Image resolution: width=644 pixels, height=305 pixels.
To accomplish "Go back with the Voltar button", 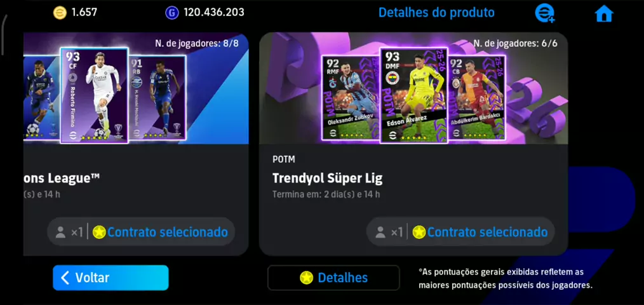I will [x=111, y=278].
